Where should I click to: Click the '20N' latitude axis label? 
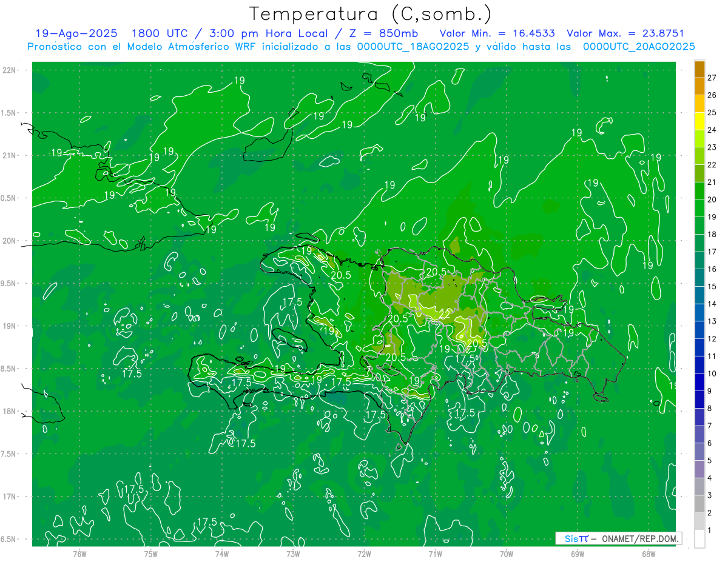pos(9,241)
